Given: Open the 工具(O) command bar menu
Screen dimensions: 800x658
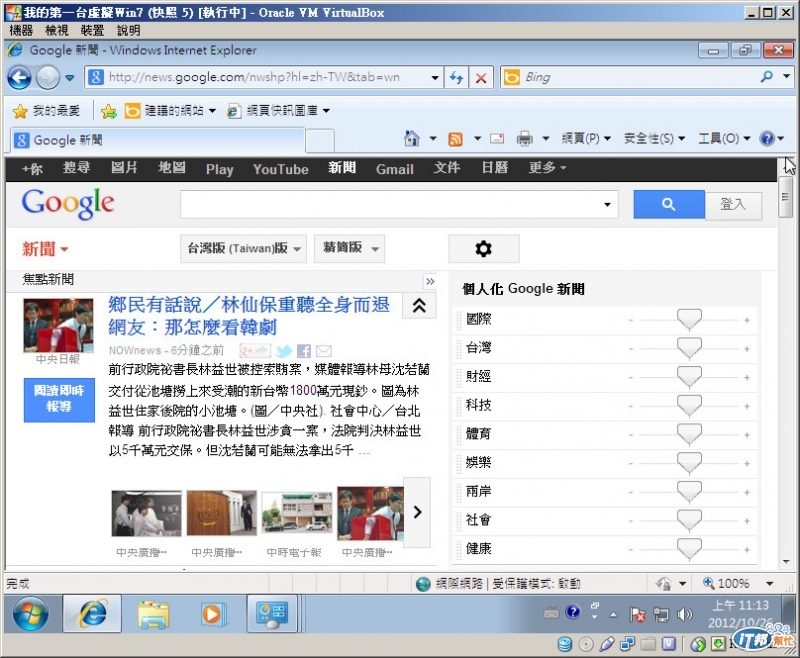Looking at the screenshot, I should pyautogui.click(x=724, y=139).
